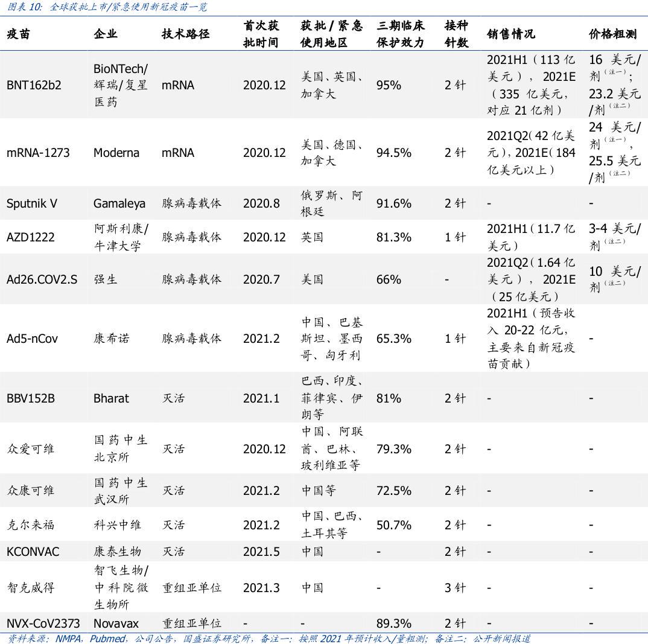Click the 79.3% efficacy value

(394, 449)
